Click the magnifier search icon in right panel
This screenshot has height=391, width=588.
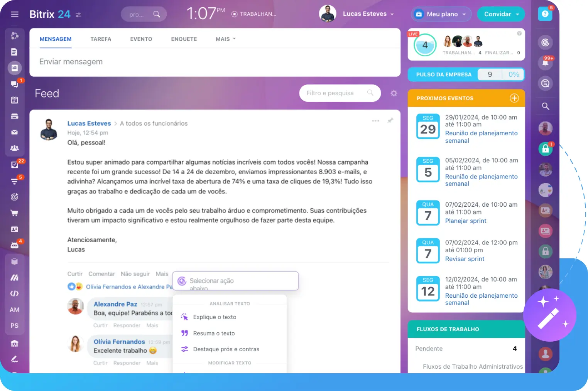click(x=545, y=106)
